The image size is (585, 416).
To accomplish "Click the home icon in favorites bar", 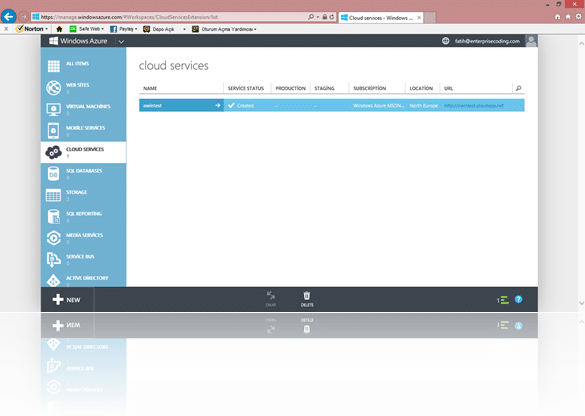I will [59, 29].
